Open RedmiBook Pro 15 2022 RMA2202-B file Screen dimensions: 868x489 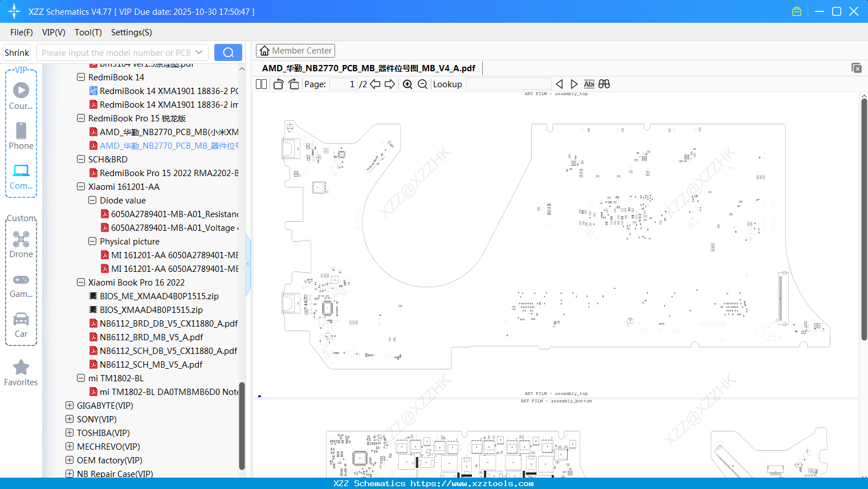169,173
